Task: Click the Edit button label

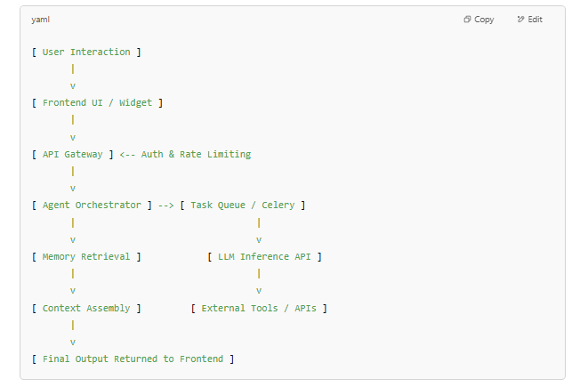Action: [x=536, y=19]
